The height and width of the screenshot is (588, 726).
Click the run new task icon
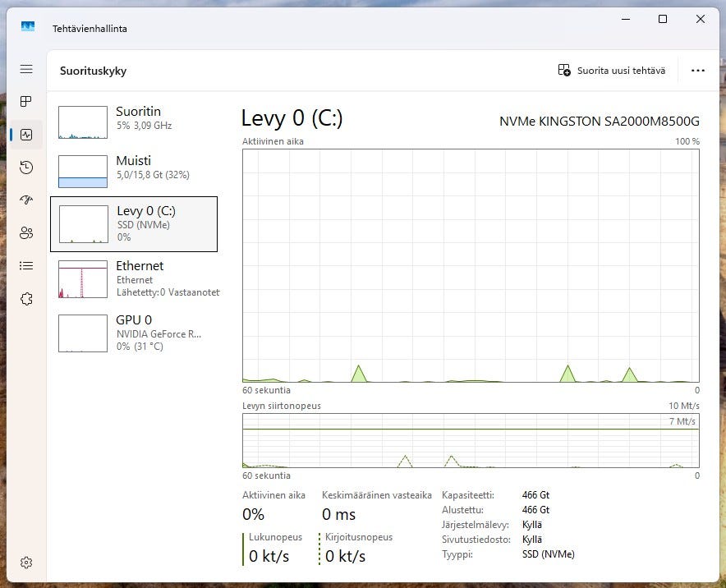564,71
